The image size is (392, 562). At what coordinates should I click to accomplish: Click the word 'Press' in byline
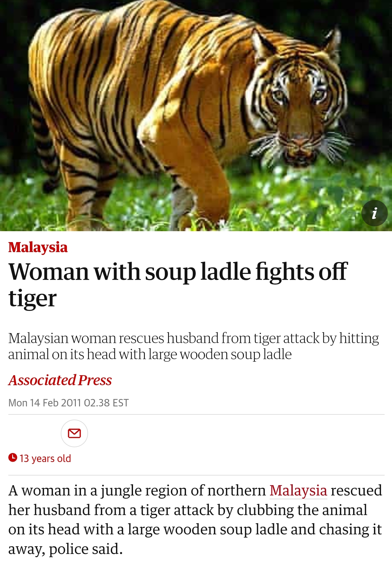(95, 380)
